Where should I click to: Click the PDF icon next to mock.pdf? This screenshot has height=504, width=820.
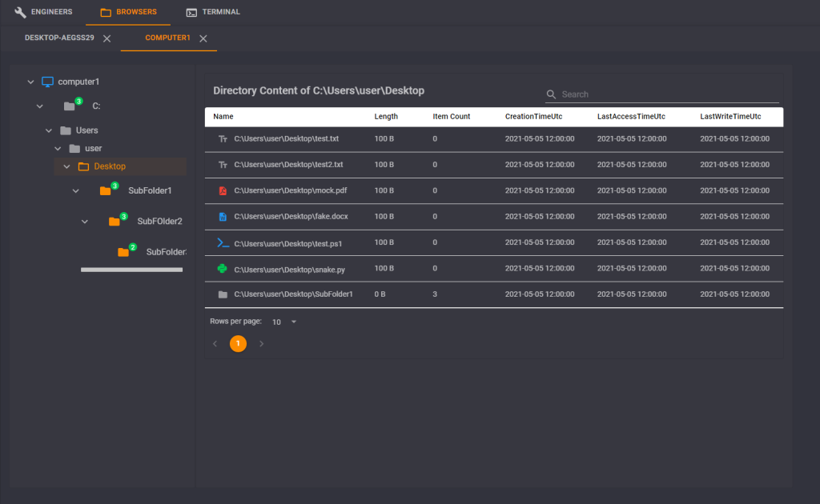223,190
